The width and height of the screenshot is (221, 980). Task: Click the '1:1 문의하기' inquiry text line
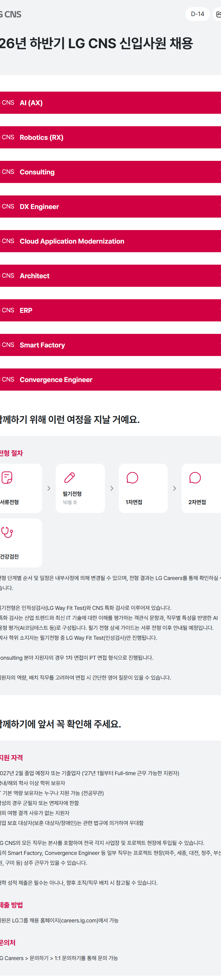(x=59, y=958)
